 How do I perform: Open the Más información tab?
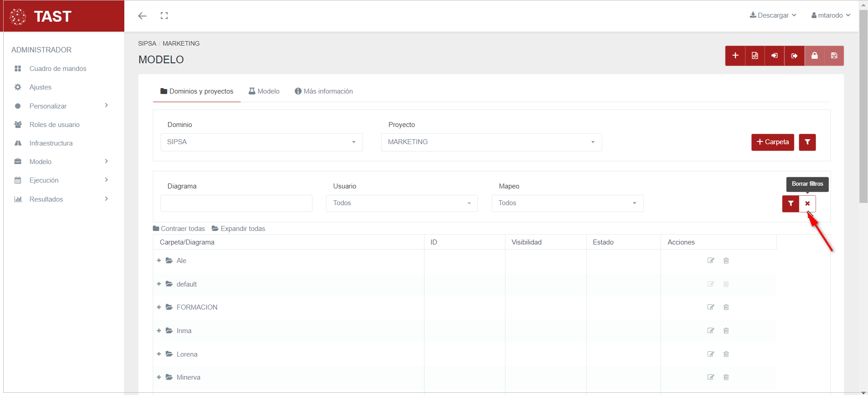[324, 91]
